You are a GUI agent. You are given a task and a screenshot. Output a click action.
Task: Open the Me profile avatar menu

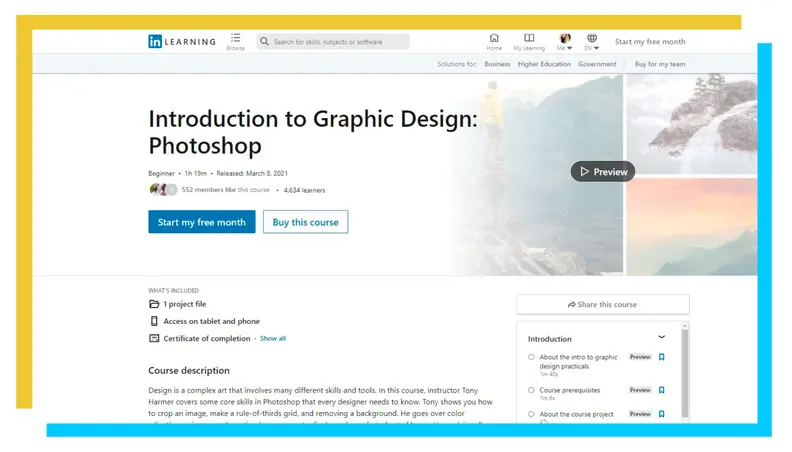click(x=565, y=39)
